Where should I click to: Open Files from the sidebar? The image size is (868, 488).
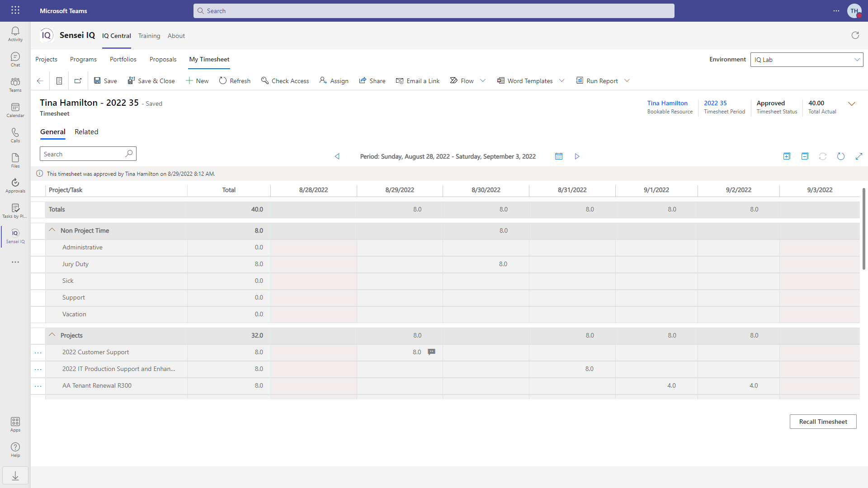(x=15, y=160)
